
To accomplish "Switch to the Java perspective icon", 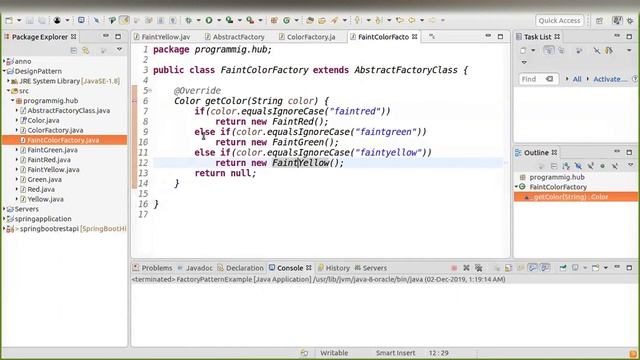I will click(x=617, y=20).
